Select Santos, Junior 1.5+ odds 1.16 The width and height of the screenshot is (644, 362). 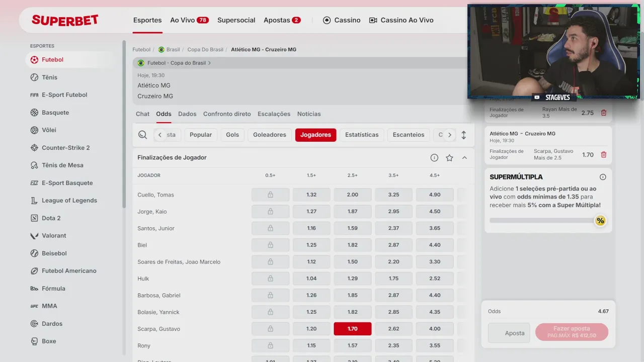click(x=311, y=228)
